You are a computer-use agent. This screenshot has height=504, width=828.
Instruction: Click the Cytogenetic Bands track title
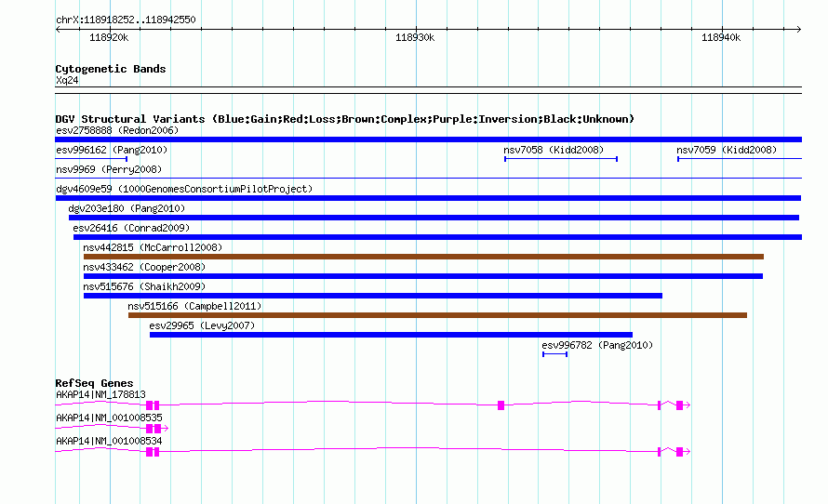coord(111,69)
